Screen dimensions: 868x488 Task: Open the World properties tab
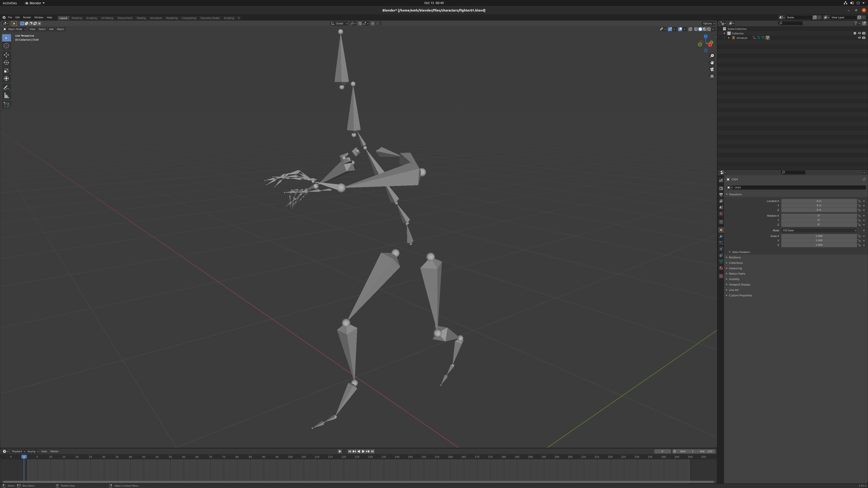(x=721, y=214)
